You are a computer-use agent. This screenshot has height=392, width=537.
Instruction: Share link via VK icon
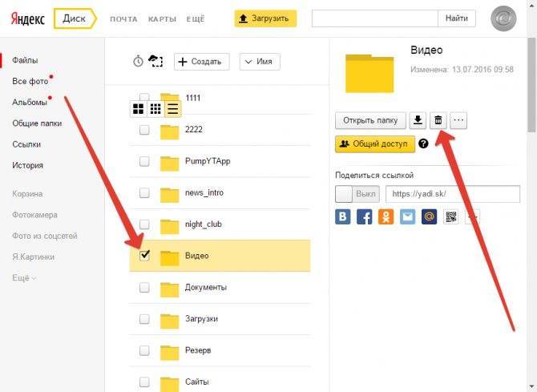pos(343,217)
